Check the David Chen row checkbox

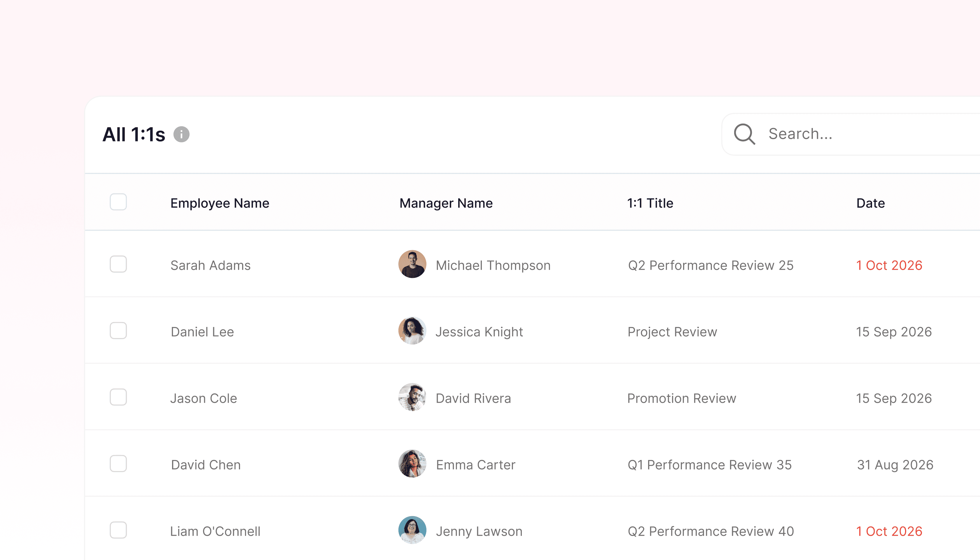[118, 464]
